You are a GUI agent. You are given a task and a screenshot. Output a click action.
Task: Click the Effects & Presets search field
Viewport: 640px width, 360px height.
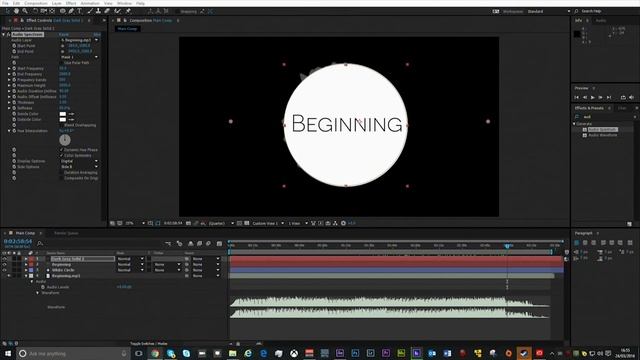606,117
